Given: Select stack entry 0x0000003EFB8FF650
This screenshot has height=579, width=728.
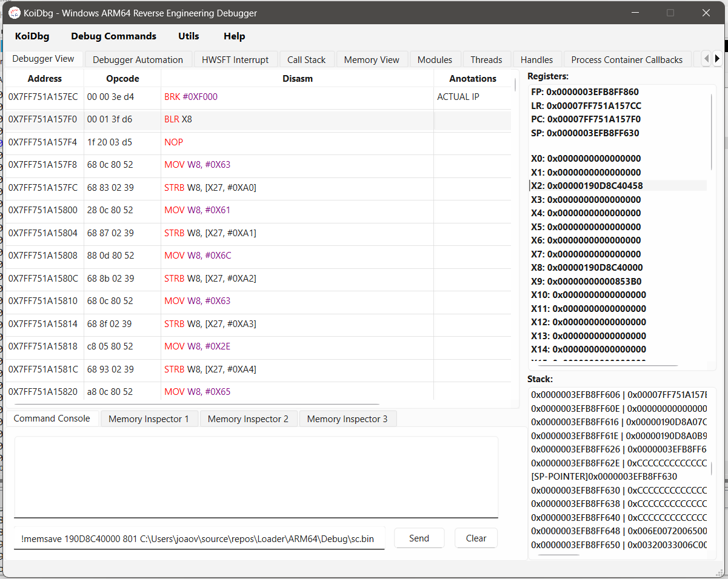Looking at the screenshot, I should 619,545.
